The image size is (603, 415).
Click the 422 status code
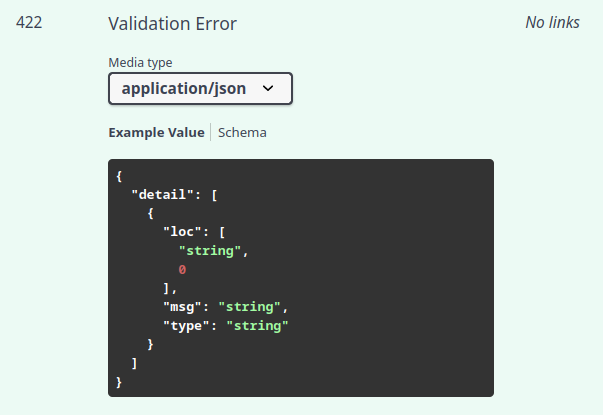coord(29,22)
